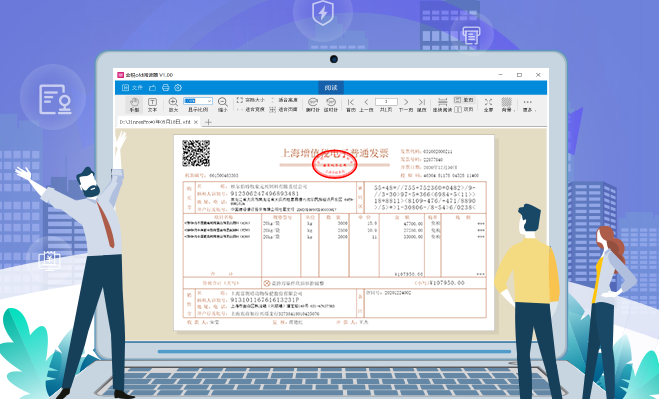Screen dimensions: 659x399
Task: Click the small total ¥107950.00 in the 小写 row
Action: (x=446, y=283)
